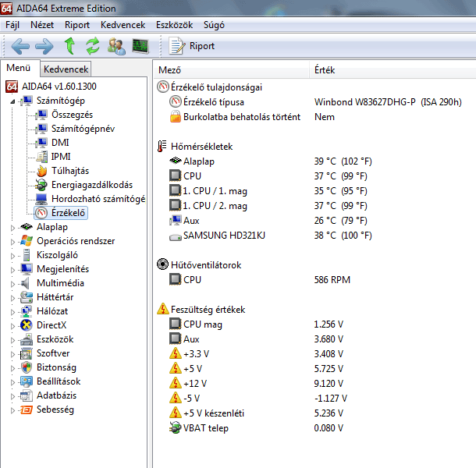This screenshot has height=468, width=476.
Task: Expand the Sebesség tree node
Action: tap(12, 410)
